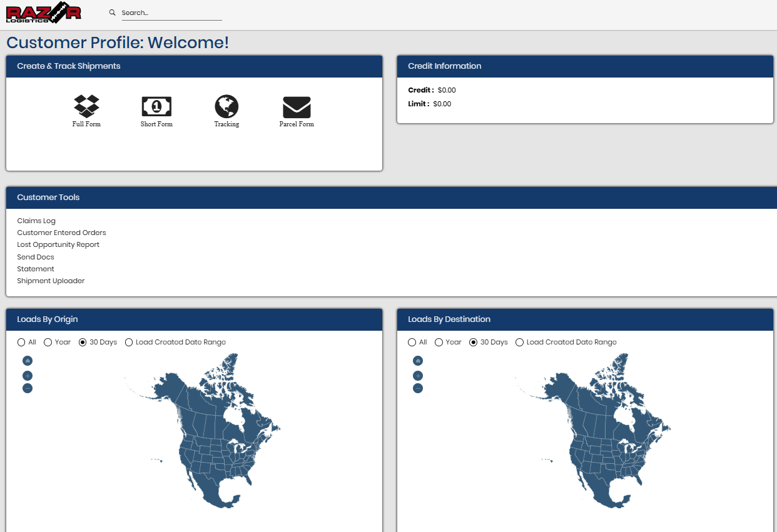This screenshot has height=532, width=777.
Task: Select Year radio in Loads By Destination
Action: pos(439,343)
